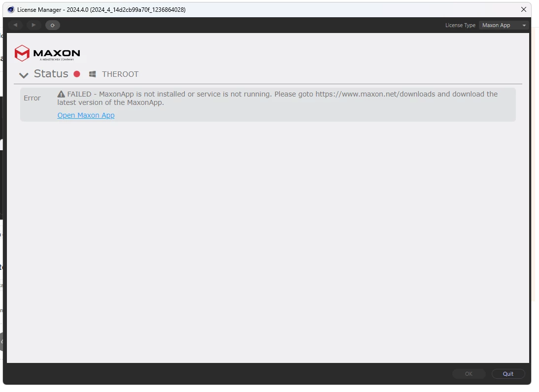The height and width of the screenshot is (392, 539).
Task: Click the License Type label
Action: [460, 26]
